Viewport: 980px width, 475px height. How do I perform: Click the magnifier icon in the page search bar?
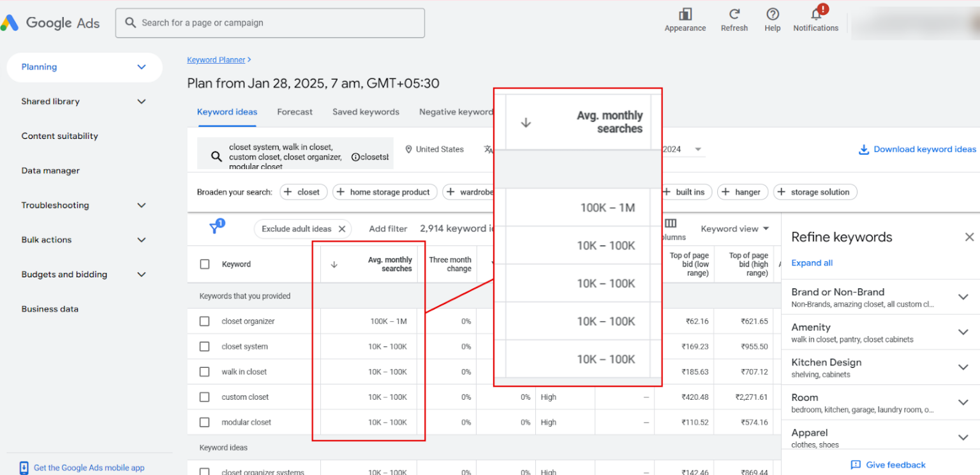tap(130, 23)
